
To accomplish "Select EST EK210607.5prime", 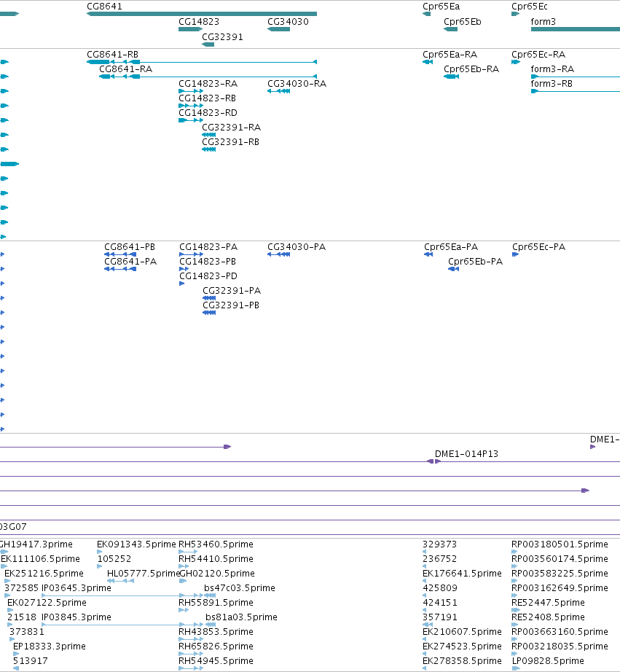I will tap(424, 639).
